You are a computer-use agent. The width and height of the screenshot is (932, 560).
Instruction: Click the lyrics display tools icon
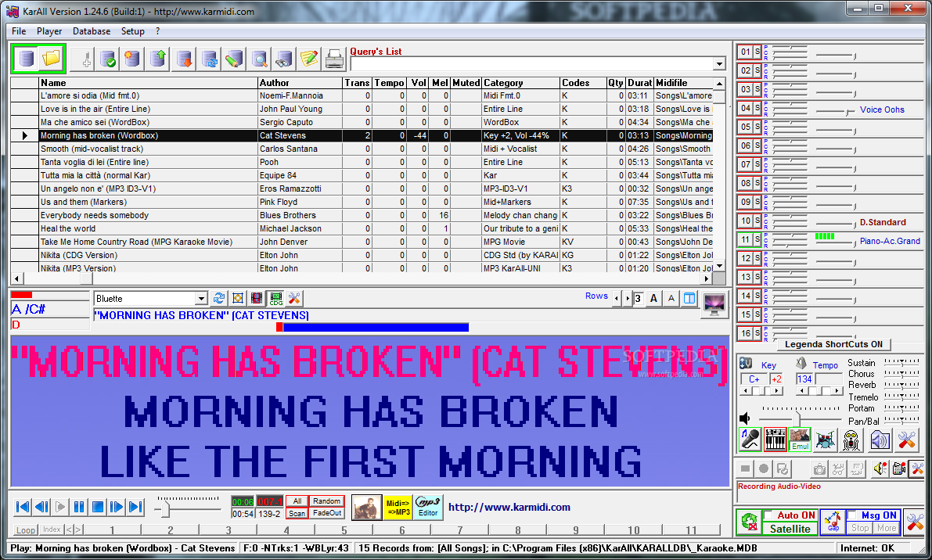coord(294,298)
